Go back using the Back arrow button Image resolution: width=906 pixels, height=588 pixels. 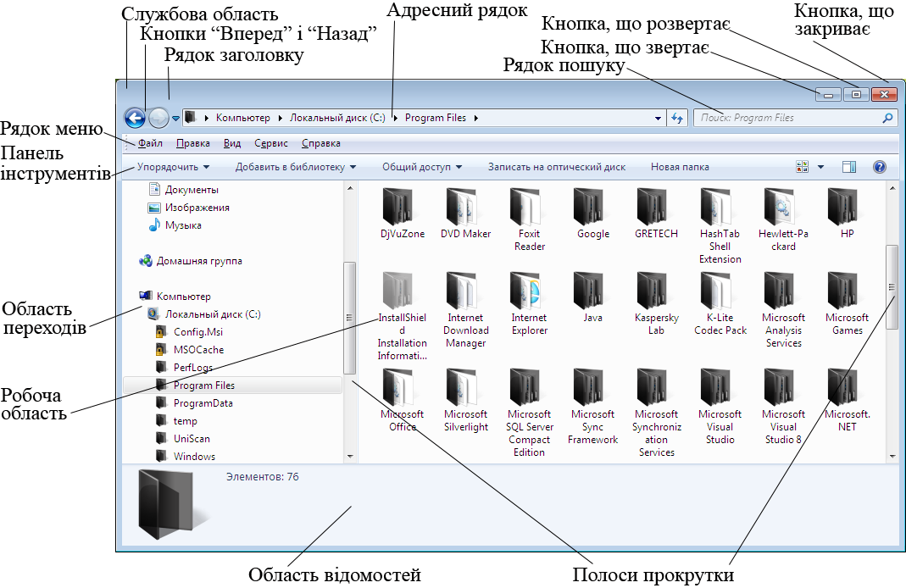click(x=136, y=119)
